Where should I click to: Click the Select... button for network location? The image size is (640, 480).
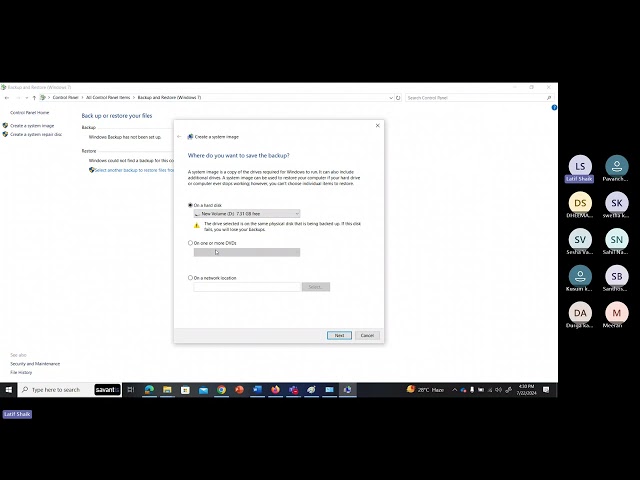[316, 287]
